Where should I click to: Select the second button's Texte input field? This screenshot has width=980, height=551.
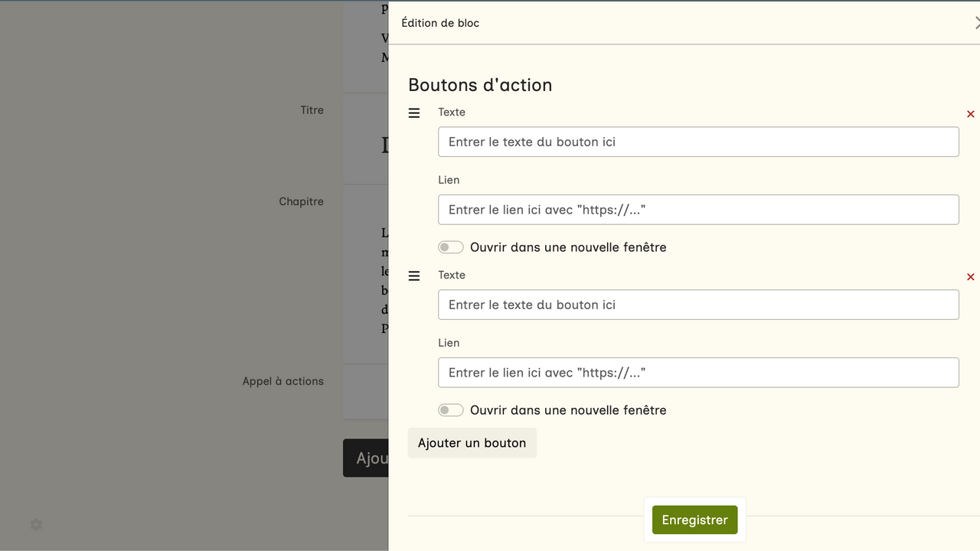coord(698,305)
